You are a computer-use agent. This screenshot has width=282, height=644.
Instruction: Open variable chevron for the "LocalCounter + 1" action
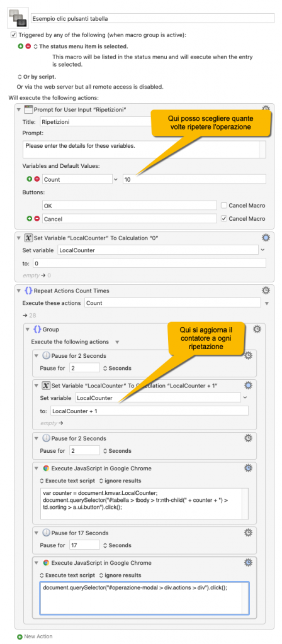tap(245, 397)
